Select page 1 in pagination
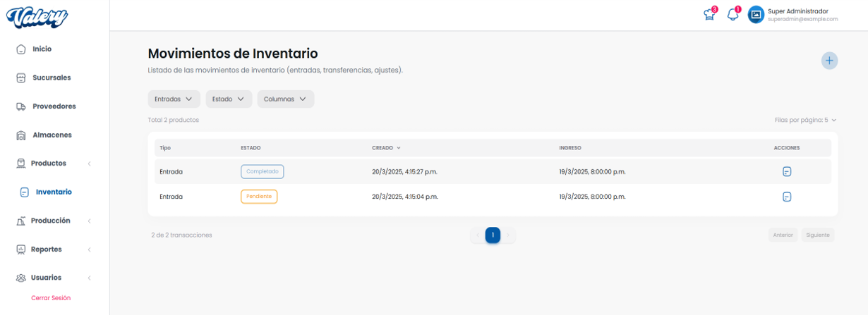 (x=493, y=235)
